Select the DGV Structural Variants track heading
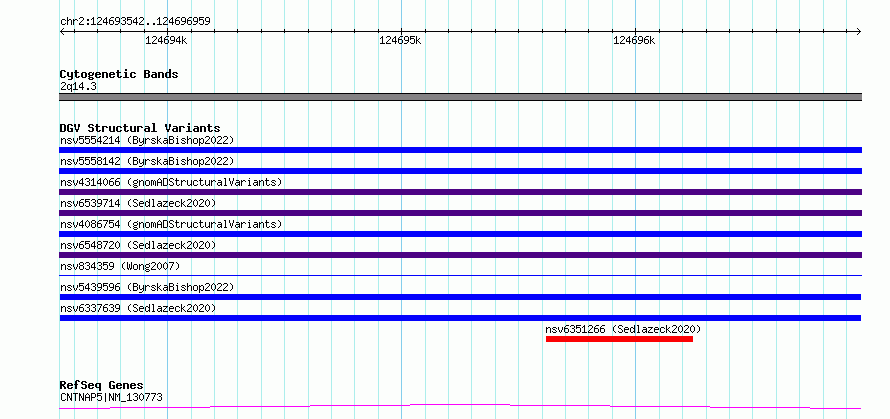 [140, 128]
